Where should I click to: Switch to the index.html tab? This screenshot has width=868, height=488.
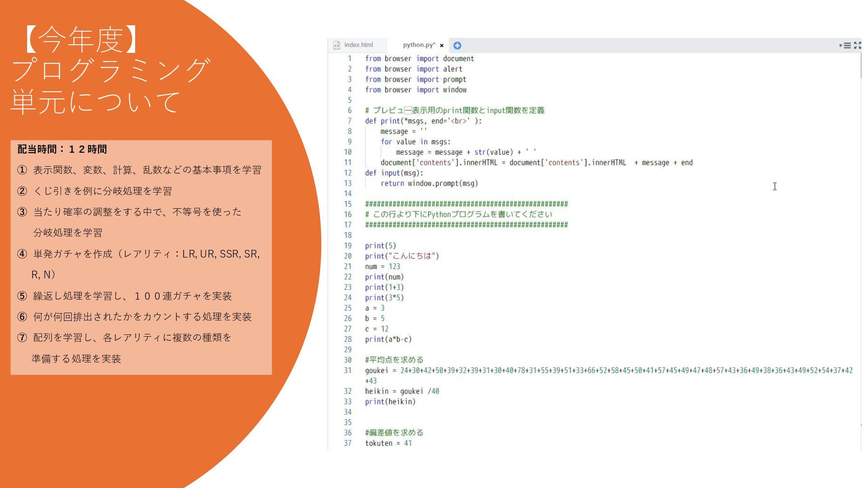[x=357, y=45]
